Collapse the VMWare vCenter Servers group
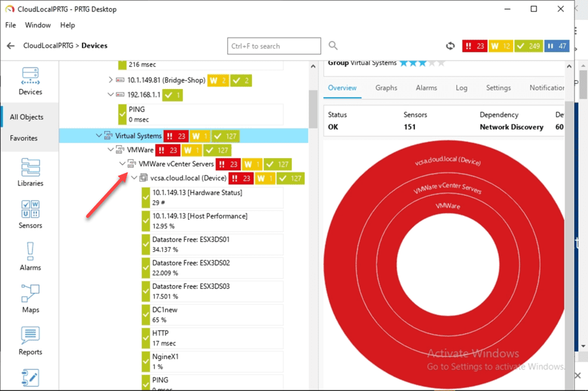 [122, 163]
